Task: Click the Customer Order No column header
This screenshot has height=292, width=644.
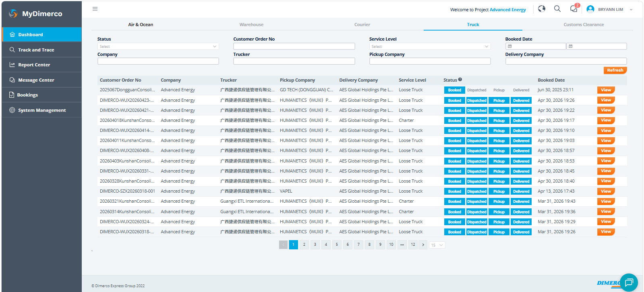Action: 120,80
